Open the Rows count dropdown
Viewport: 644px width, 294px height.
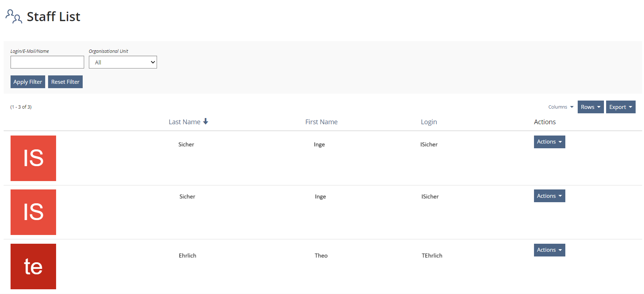590,107
